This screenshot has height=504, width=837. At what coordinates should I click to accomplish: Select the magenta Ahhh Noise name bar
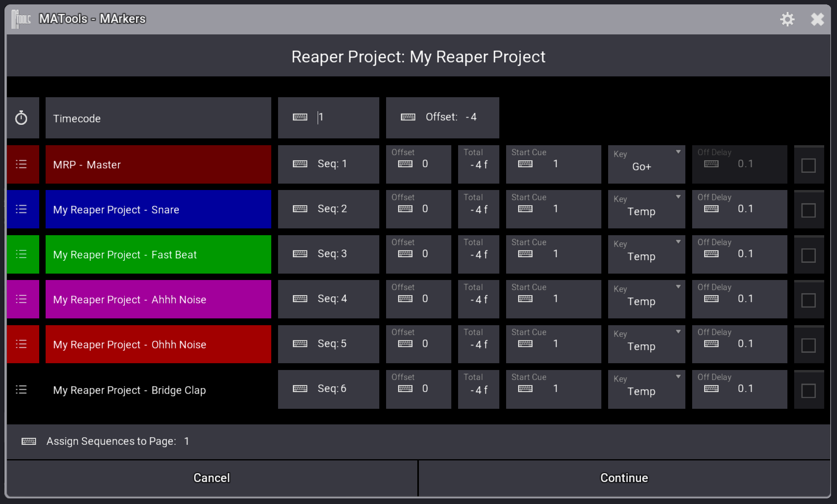(x=158, y=299)
